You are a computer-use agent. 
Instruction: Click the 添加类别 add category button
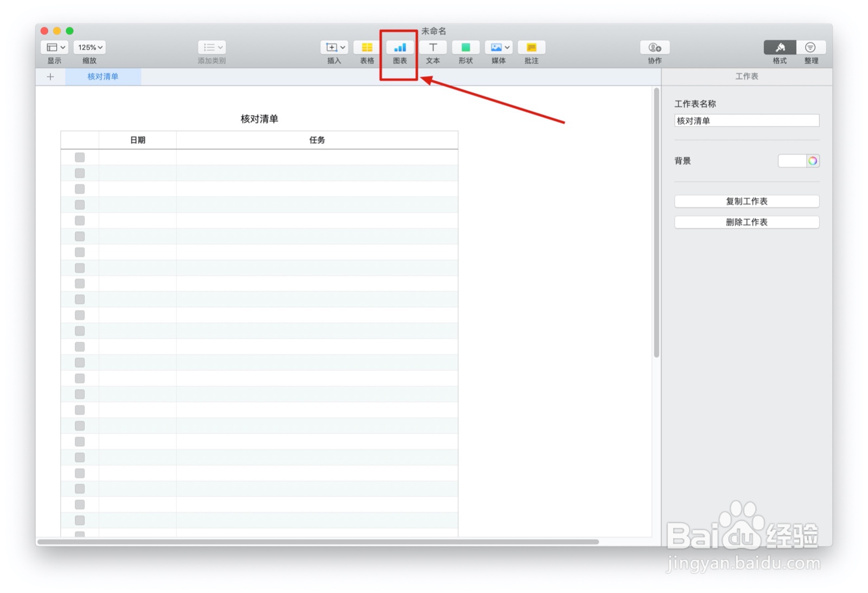[212, 47]
